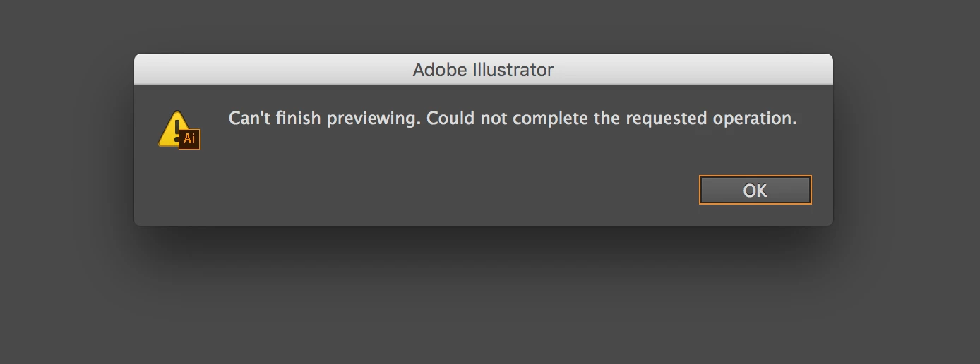
Task: Click the Adobe Illustrator title text
Action: tap(483, 70)
